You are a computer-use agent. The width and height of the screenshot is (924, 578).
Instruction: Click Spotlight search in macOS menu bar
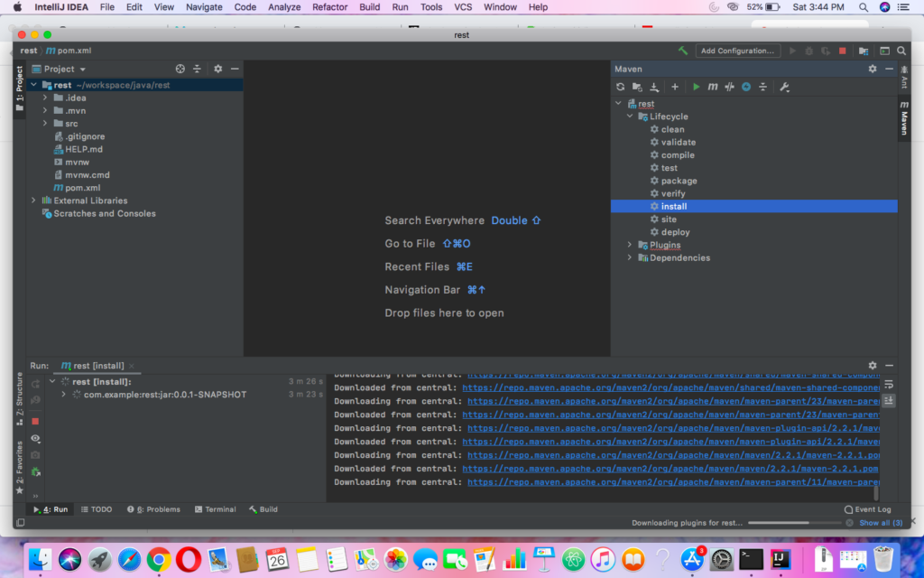click(864, 7)
